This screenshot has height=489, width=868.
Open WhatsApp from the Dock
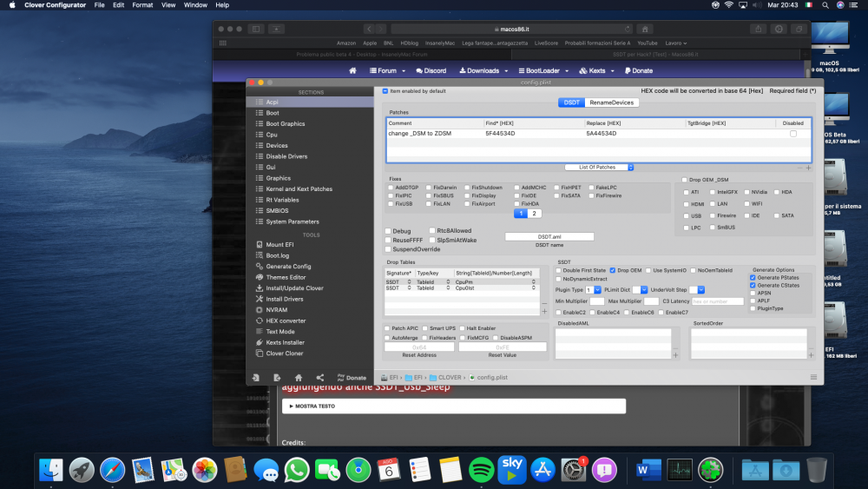[297, 470]
